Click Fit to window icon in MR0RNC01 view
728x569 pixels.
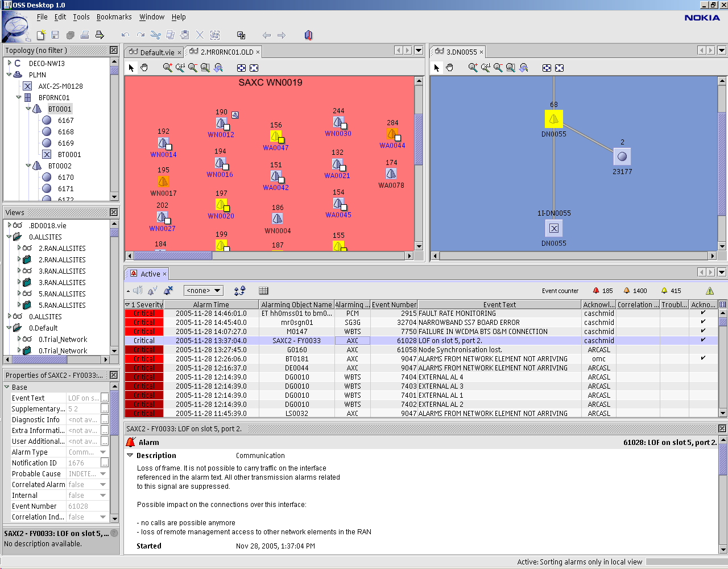click(241, 68)
